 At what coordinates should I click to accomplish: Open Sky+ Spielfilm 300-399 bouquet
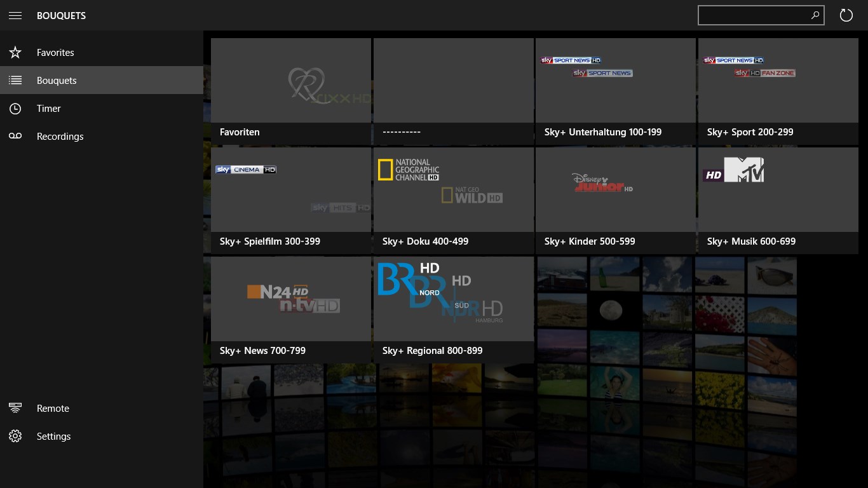point(291,201)
